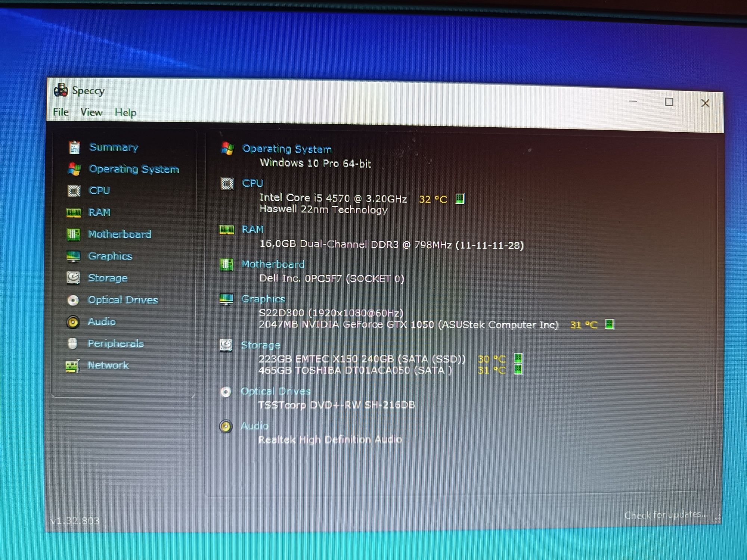This screenshot has width=747, height=560.
Task: Click the RAM stick icon in sidebar
Action: (74, 213)
